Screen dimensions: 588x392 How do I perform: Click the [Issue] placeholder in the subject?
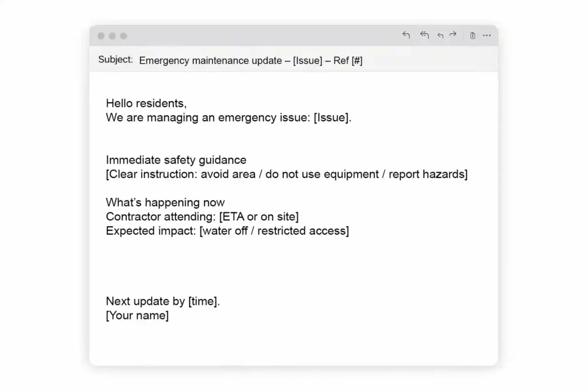[307, 60]
